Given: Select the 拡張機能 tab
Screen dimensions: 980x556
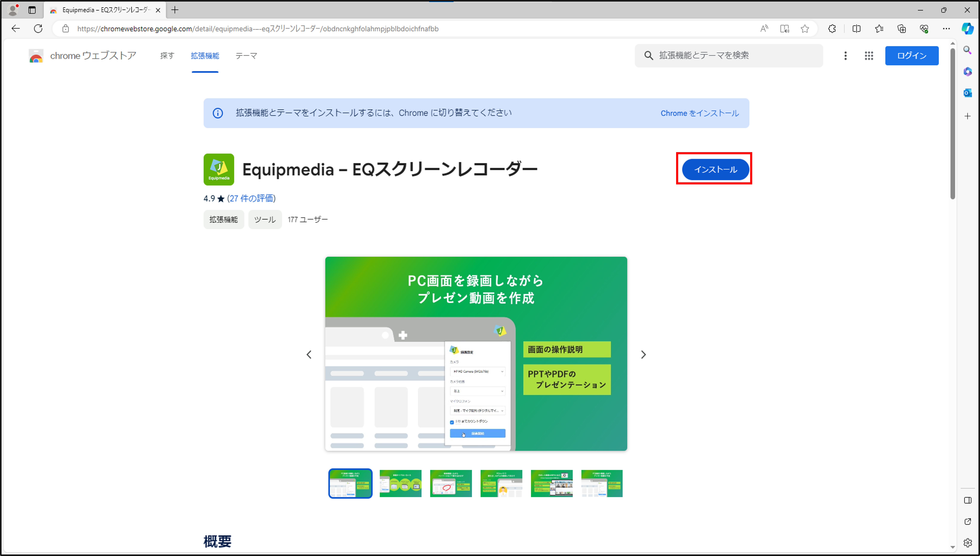Looking at the screenshot, I should [205, 56].
